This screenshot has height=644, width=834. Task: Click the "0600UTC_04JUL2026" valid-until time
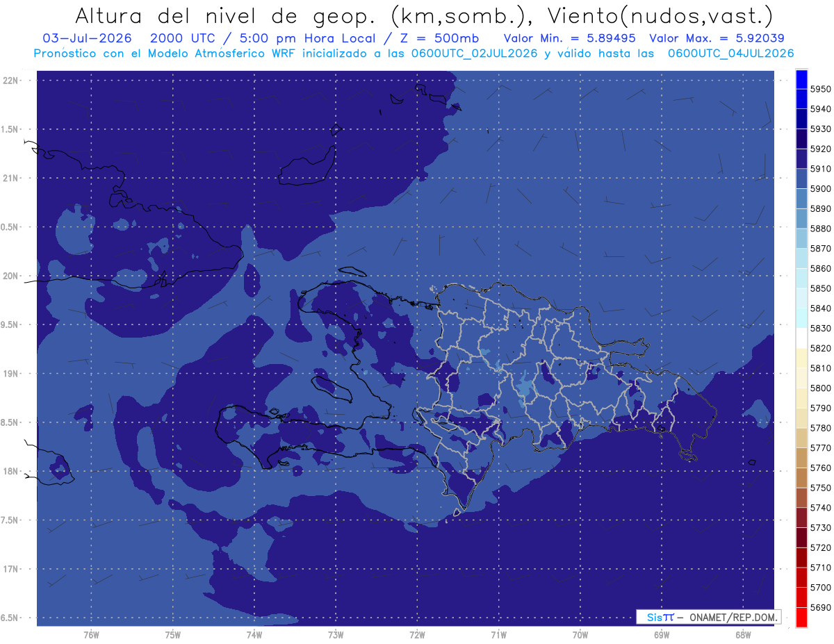[731, 53]
